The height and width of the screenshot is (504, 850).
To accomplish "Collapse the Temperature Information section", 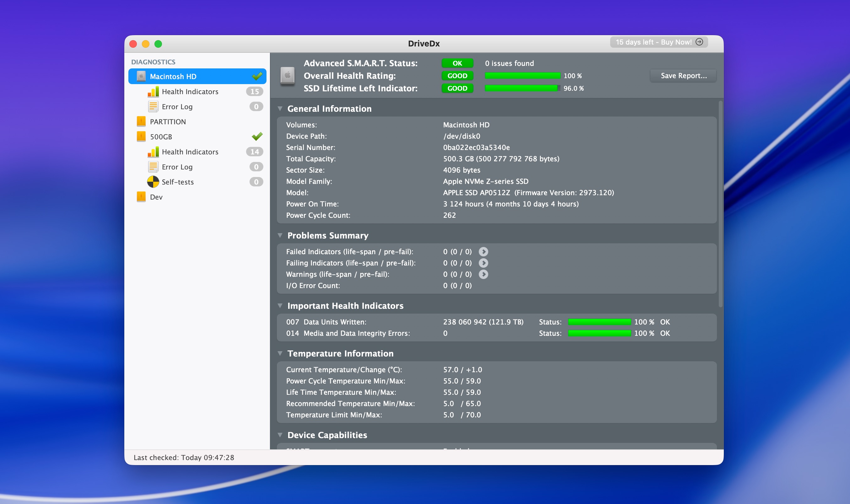I will click(280, 353).
